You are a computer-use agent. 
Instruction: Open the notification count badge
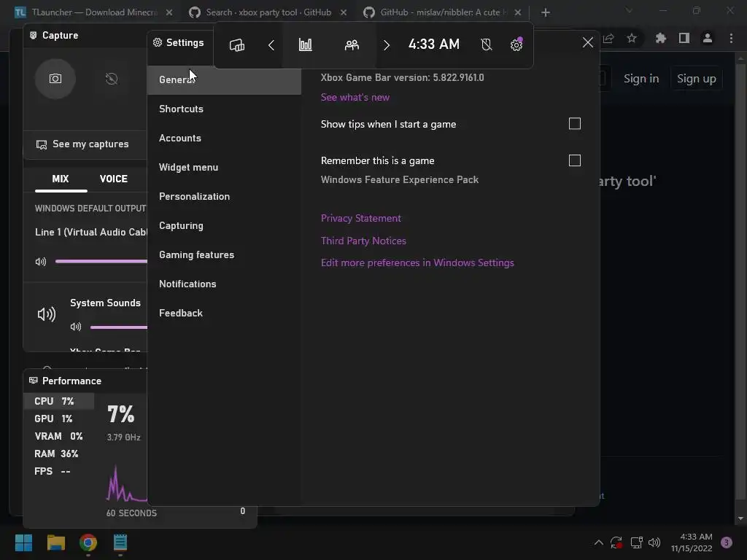727,542
